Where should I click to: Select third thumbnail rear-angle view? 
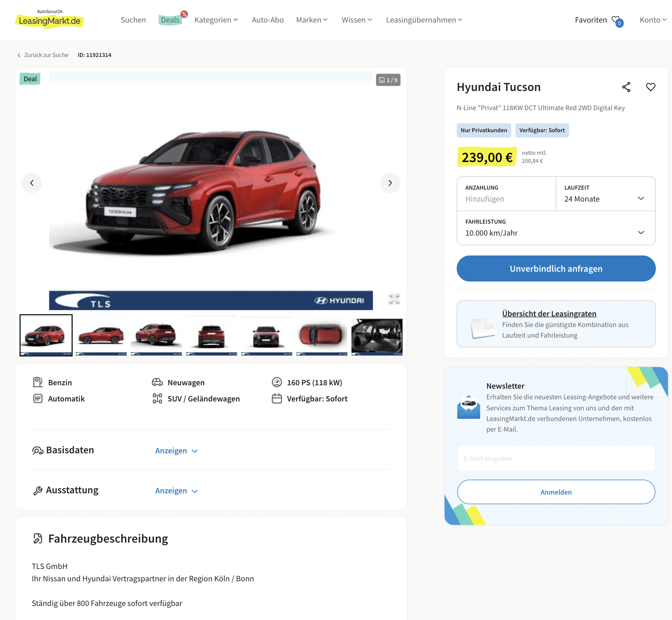pyautogui.click(x=157, y=335)
